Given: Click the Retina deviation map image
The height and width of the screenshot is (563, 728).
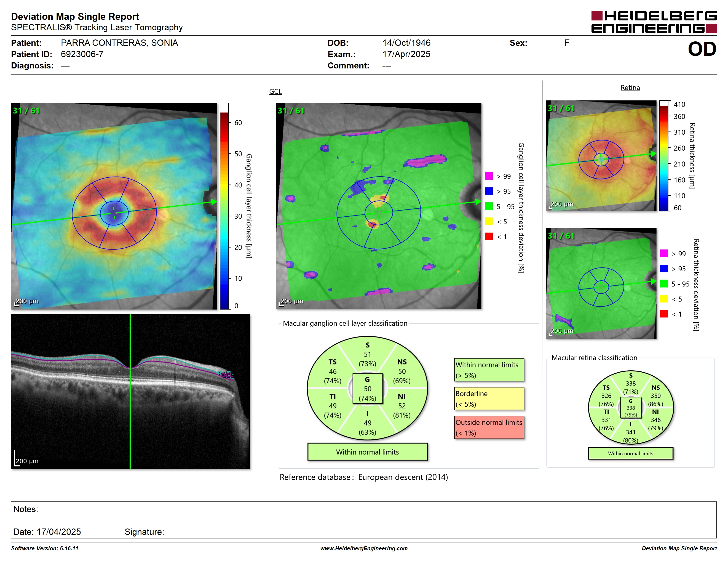Looking at the screenshot, I should 601,283.
